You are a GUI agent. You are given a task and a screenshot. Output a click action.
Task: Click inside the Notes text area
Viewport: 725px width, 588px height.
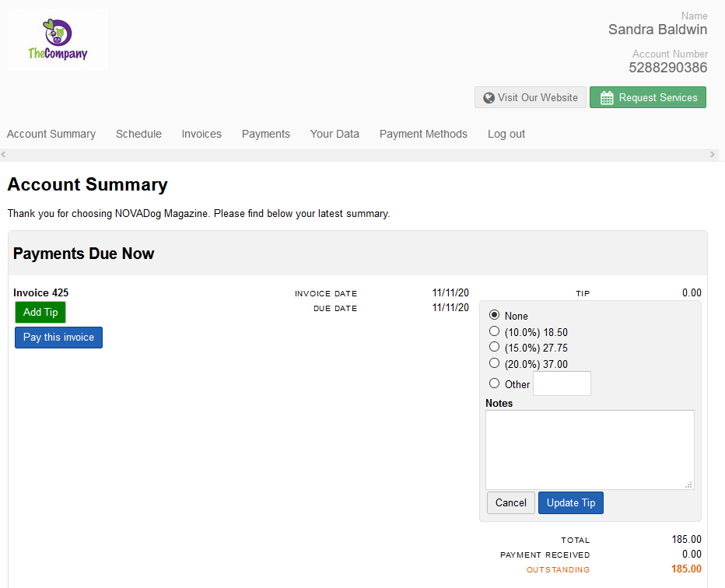click(x=590, y=450)
